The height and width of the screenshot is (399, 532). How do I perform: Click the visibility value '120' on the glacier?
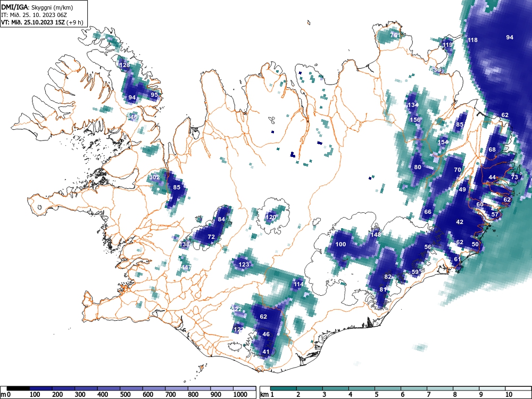(271, 217)
